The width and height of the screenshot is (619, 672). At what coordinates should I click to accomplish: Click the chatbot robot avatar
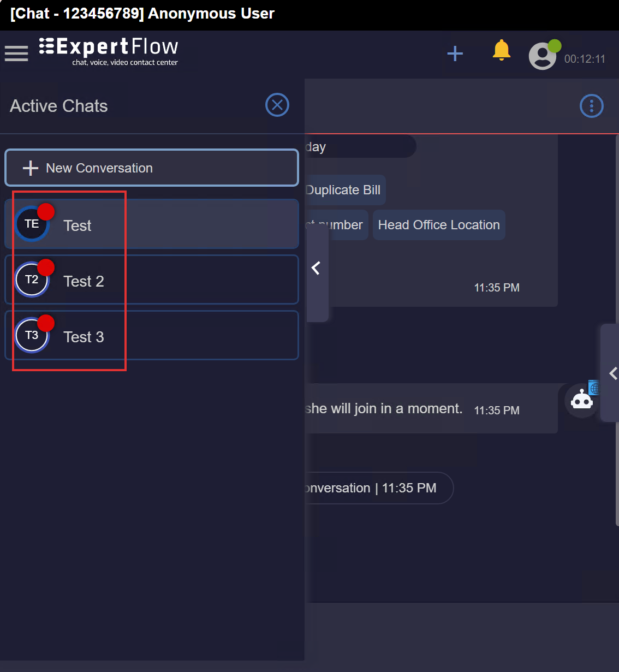point(581,401)
